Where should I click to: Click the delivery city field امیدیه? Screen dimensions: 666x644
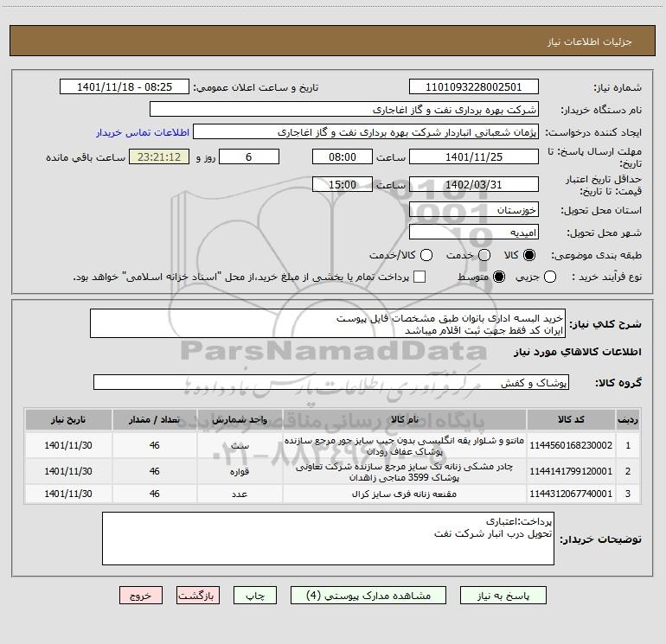[474, 233]
